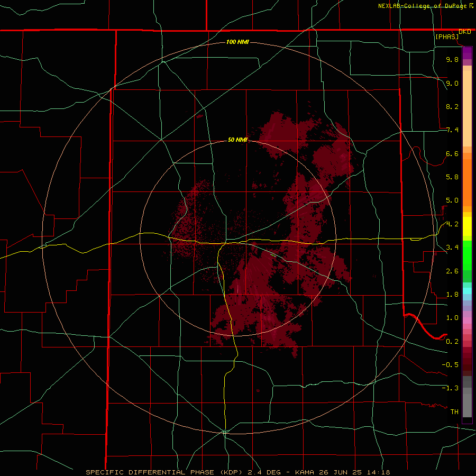Viewport: 476px width, 476px height.
Task: Select the bright yellow segment of color bar
Action: (x=467, y=226)
